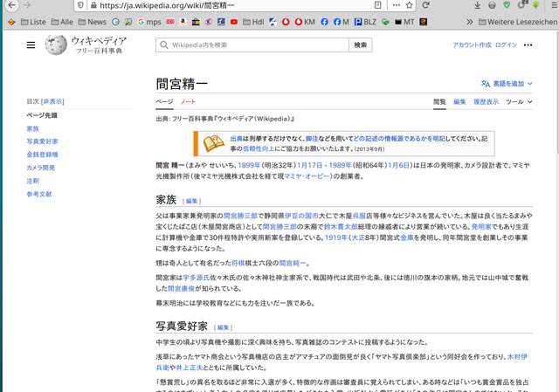
Task: Hide the table of contents via 非表示
Action: [52, 101]
